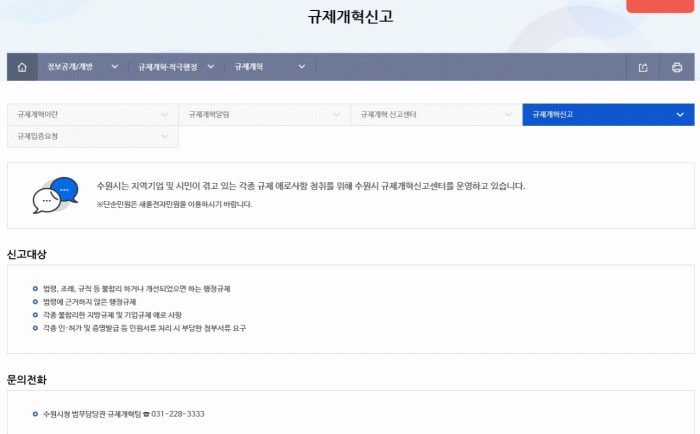Open the 규제개혁 신고센터 tab
The height and width of the screenshot is (434, 700).
pos(435,115)
